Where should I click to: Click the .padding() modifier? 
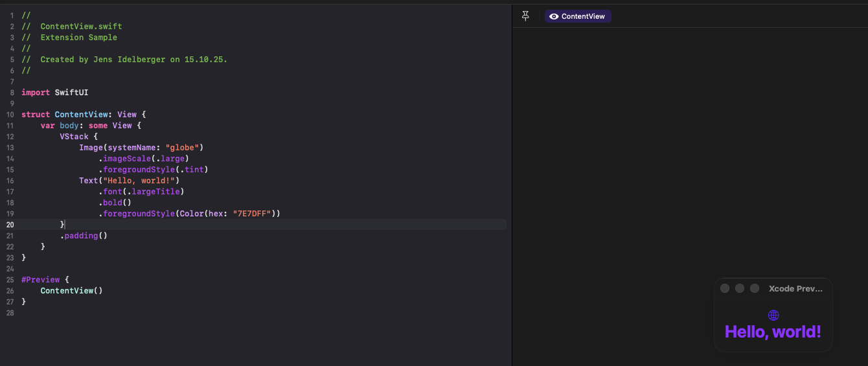[84, 236]
